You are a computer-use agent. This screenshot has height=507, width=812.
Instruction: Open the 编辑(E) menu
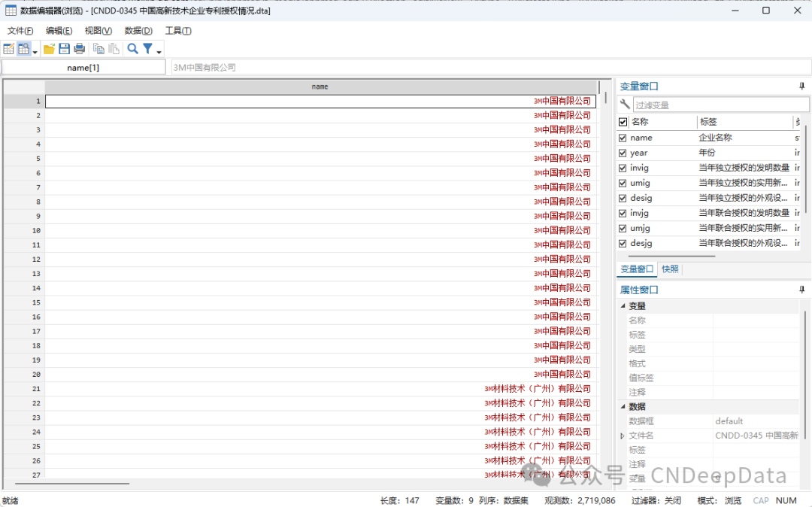pyautogui.click(x=59, y=31)
